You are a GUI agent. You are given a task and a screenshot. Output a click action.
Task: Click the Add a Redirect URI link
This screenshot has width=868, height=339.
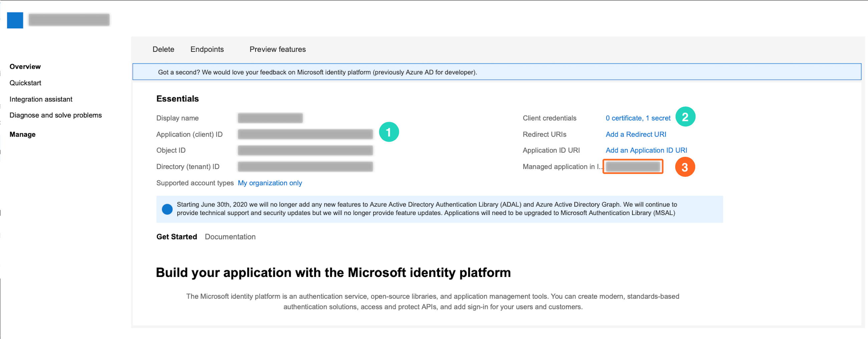[x=635, y=134]
